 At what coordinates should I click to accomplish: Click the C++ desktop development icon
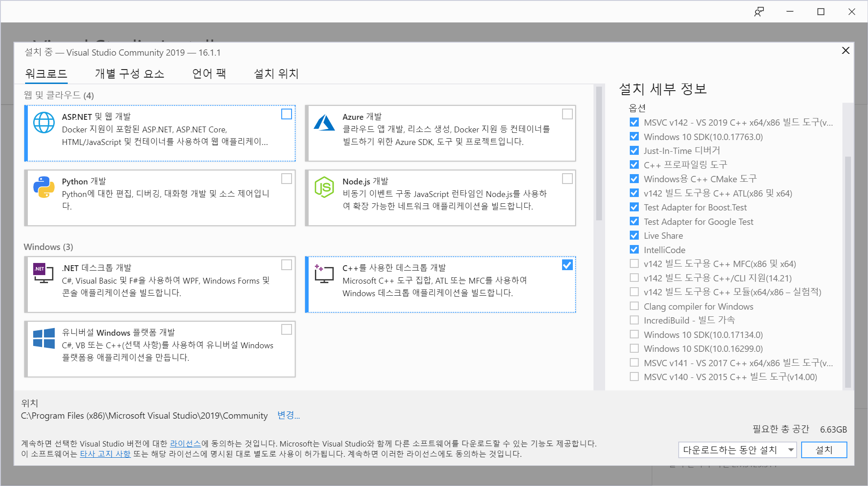pos(324,273)
